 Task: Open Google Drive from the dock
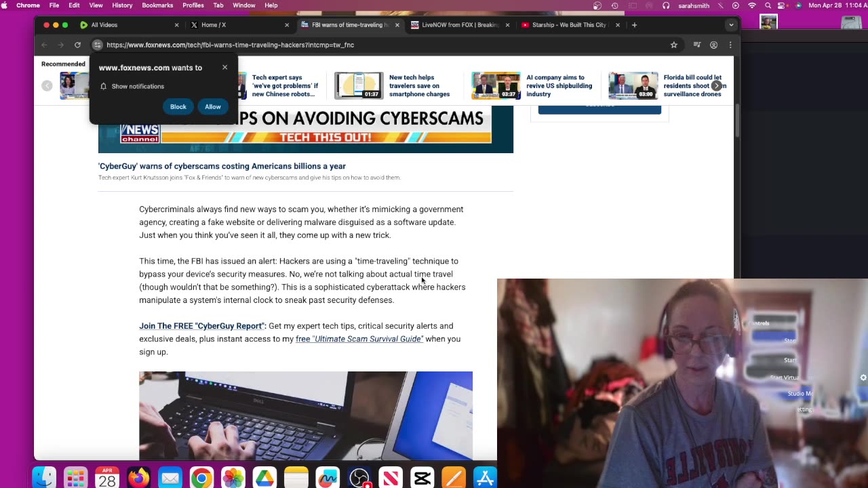pos(264,478)
